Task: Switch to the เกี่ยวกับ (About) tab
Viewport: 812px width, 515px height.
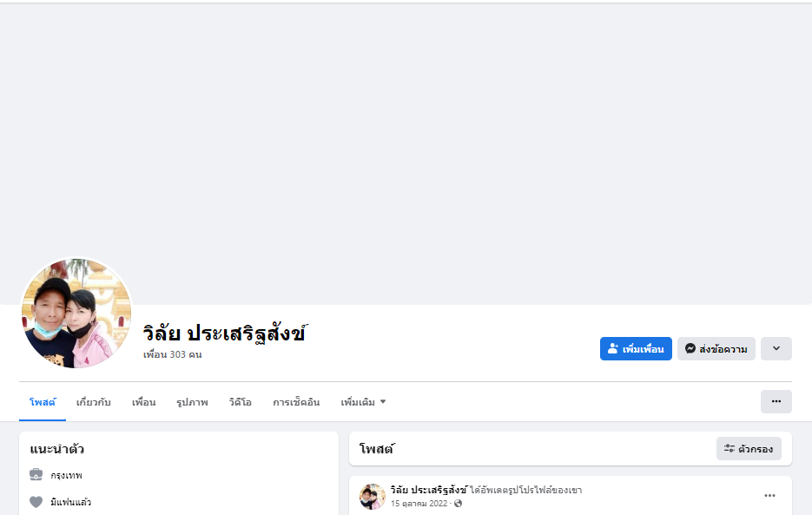Action: tap(93, 402)
